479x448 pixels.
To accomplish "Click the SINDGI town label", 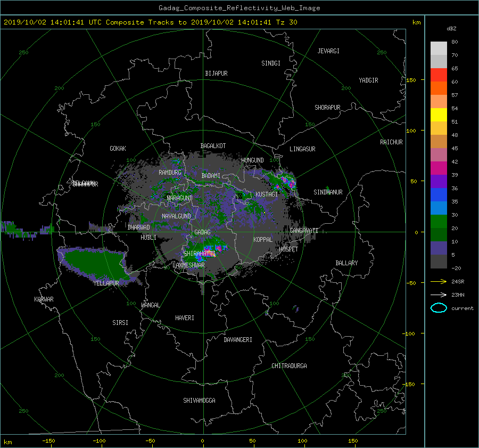I will (271, 63).
